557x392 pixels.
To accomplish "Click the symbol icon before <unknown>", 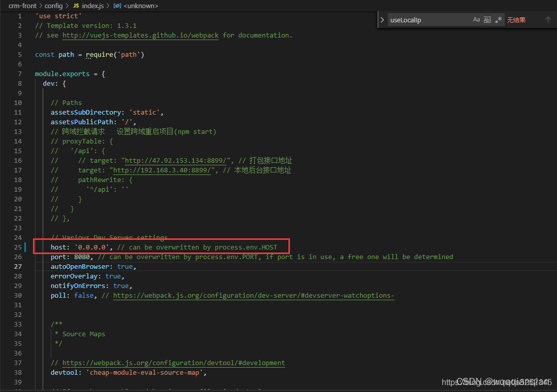I will click(116, 6).
